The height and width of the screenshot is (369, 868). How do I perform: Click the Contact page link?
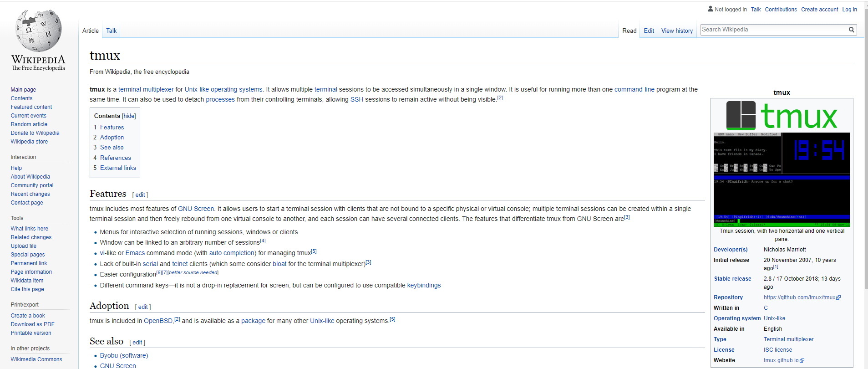27,203
